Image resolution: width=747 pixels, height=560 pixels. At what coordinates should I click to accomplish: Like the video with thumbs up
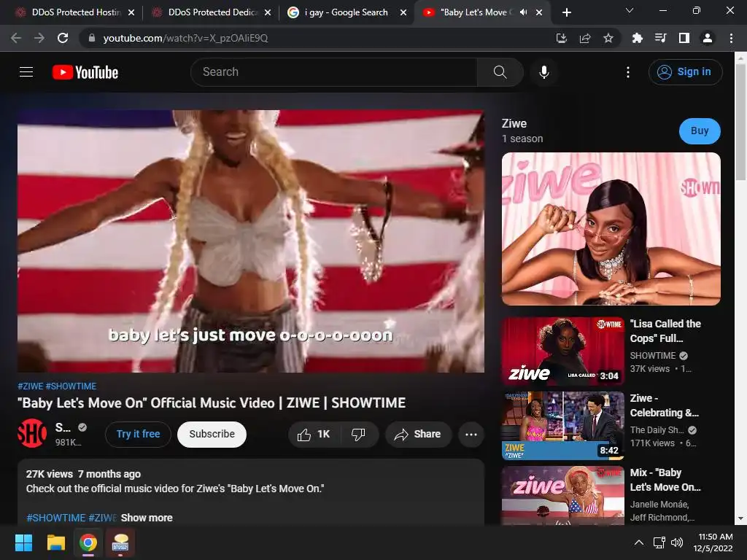click(314, 435)
